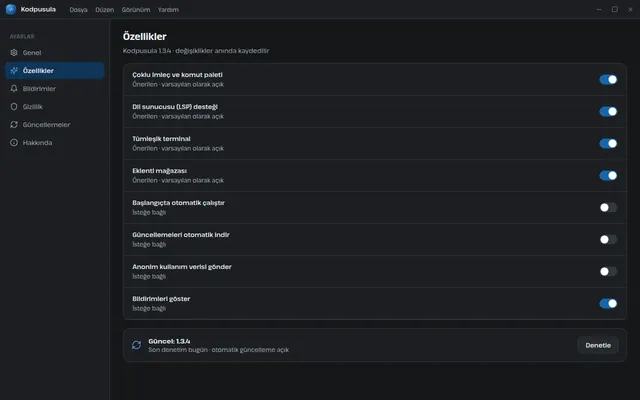Turn on Anonim kullanım verisi gönder

[x=608, y=271]
